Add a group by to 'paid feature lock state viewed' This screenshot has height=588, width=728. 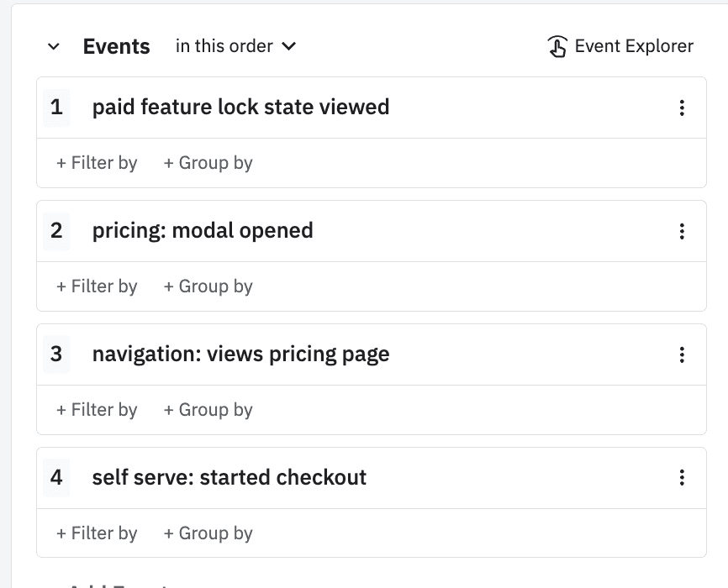[208, 162]
